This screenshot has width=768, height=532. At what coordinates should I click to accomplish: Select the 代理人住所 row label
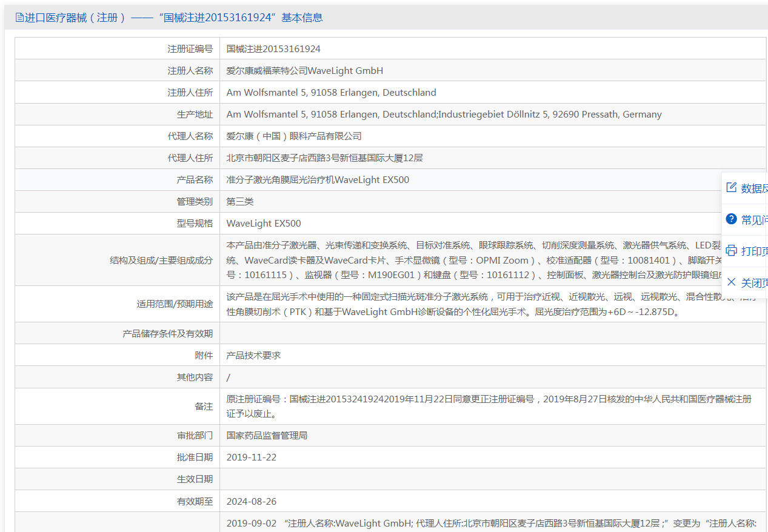tap(190, 158)
